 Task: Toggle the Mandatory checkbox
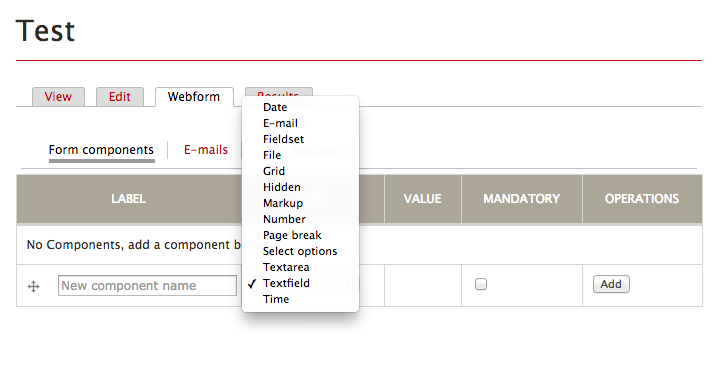[481, 284]
